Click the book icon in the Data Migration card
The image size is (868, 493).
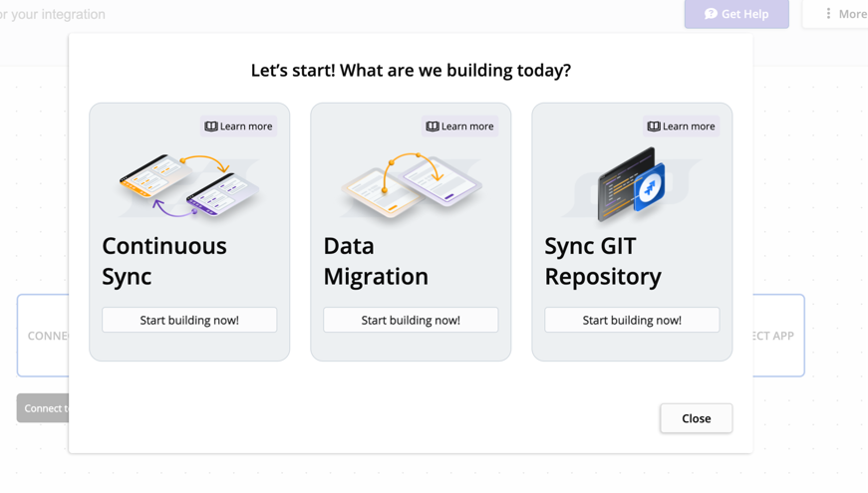(x=433, y=126)
